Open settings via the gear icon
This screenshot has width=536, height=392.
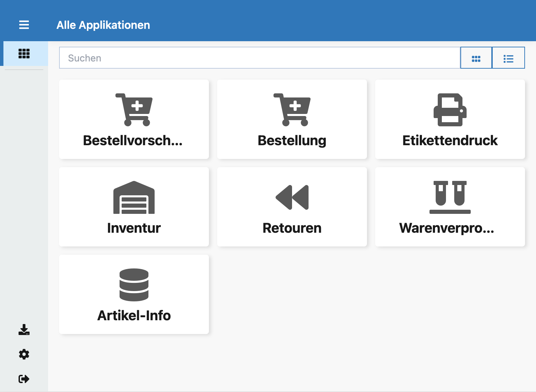coord(24,354)
